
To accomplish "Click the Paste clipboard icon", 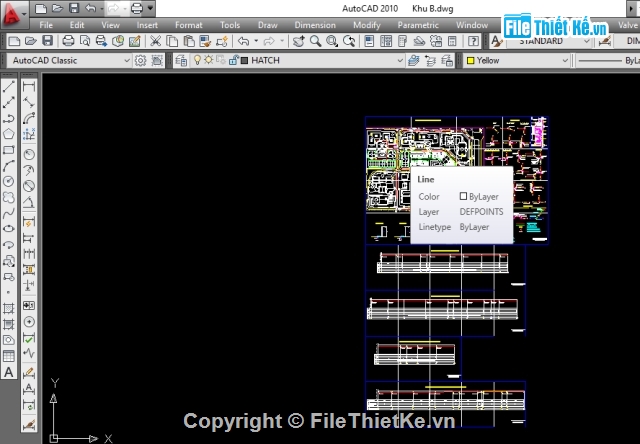I will pyautogui.click(x=189, y=41).
